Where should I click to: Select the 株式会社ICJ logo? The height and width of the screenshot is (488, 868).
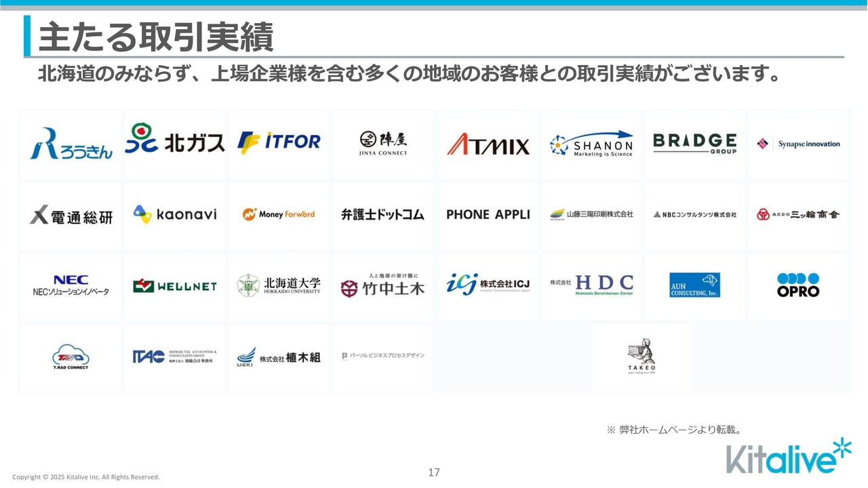point(488,284)
